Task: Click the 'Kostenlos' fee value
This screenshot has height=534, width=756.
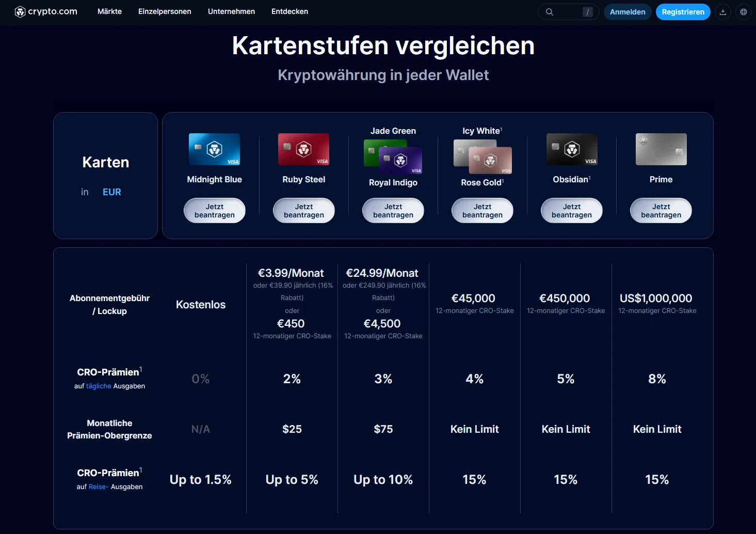Action: click(201, 305)
